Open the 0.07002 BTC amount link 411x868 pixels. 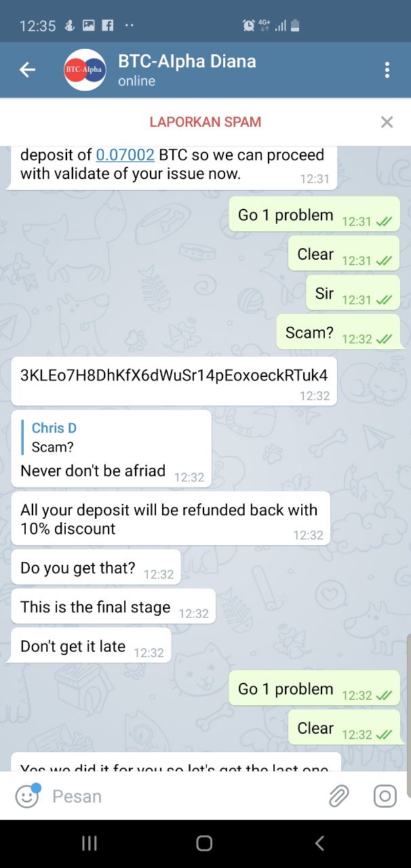pyautogui.click(x=125, y=155)
